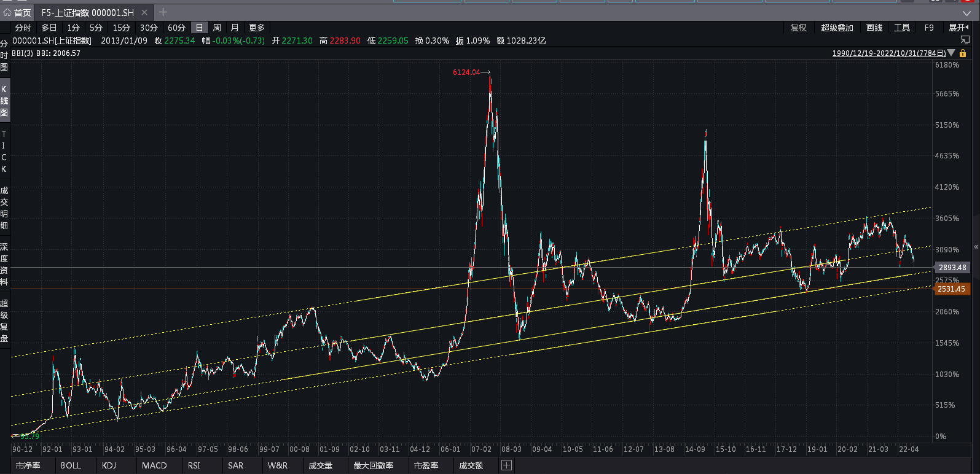Screen dimensions: 980x474
Task: Switch to 分时图 view in left sidebar
Action: (x=4, y=55)
